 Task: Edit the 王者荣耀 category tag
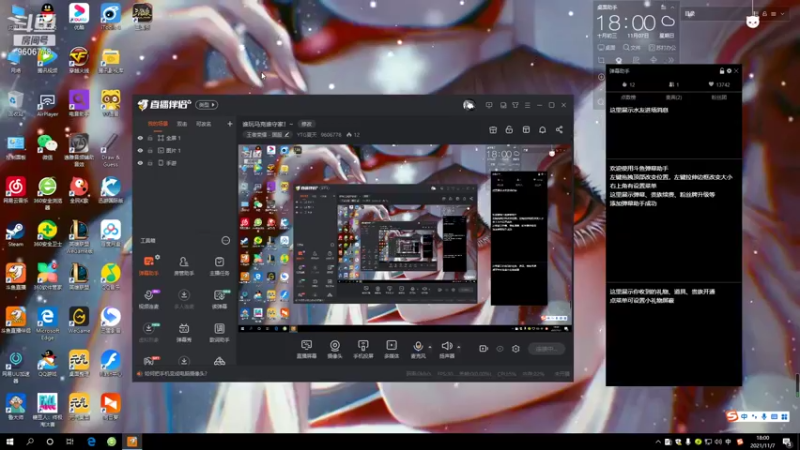(x=267, y=135)
